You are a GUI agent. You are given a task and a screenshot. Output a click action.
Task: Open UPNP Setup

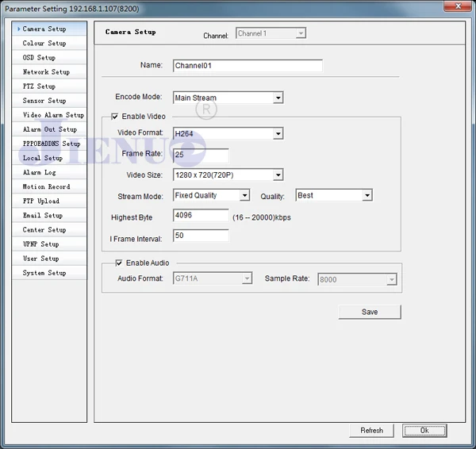click(x=49, y=244)
